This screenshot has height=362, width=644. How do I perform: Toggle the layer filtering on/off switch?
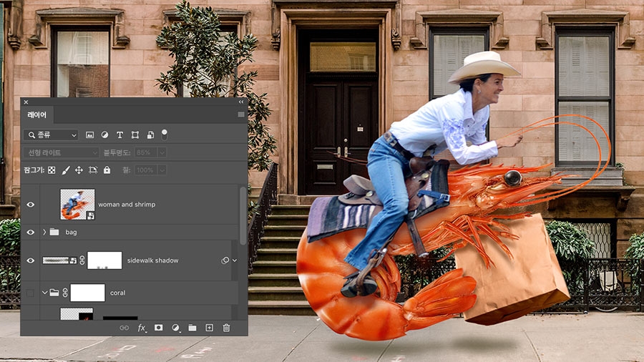165,134
